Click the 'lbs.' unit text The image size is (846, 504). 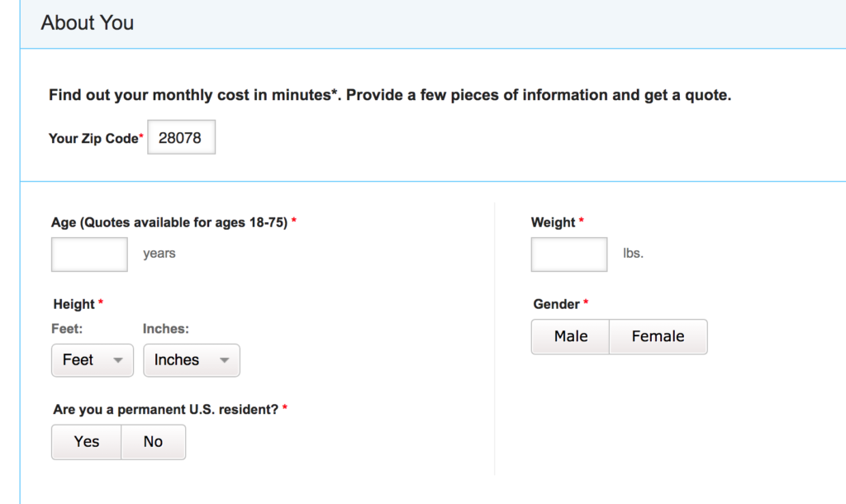[x=633, y=254]
